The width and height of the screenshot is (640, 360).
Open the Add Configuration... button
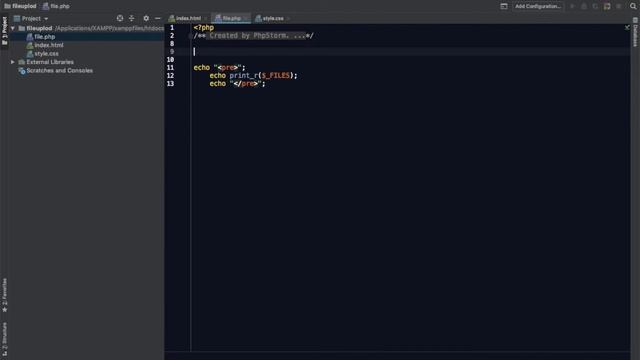(538, 6)
